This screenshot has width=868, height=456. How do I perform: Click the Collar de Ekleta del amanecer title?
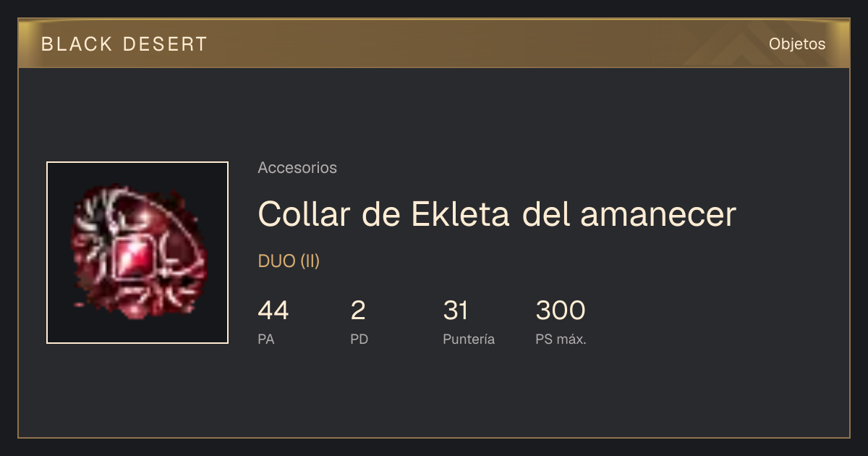[497, 214]
